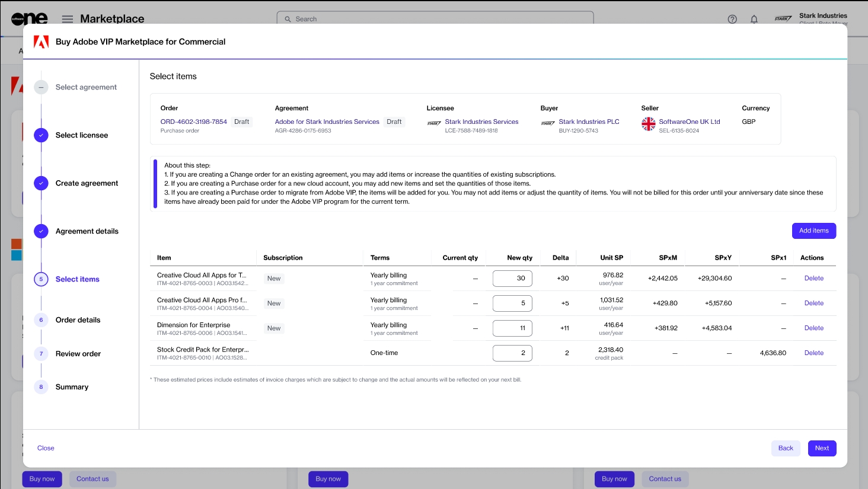The height and width of the screenshot is (489, 868).
Task: Click the step 5 circle indicator
Action: 41,279
